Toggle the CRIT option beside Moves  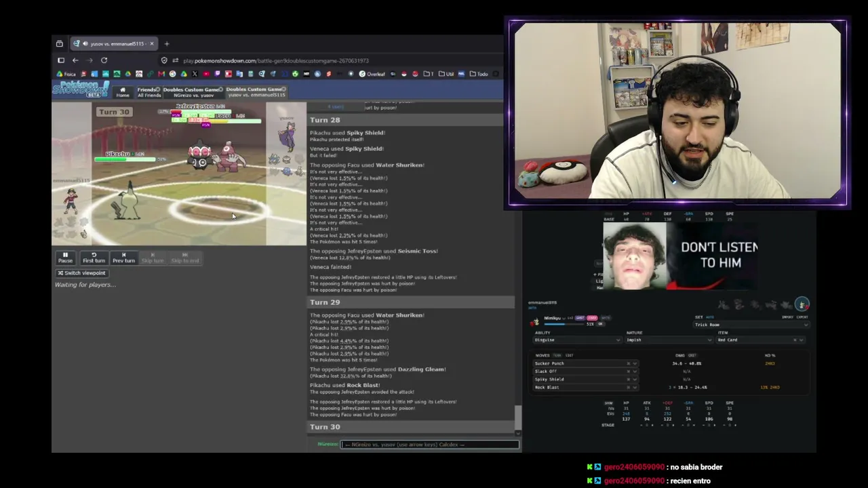click(569, 356)
